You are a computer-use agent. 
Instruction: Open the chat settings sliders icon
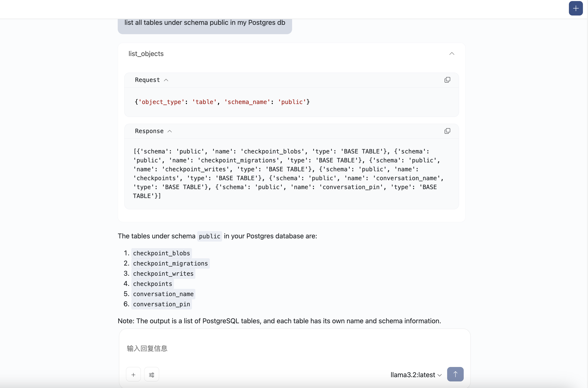click(x=152, y=375)
